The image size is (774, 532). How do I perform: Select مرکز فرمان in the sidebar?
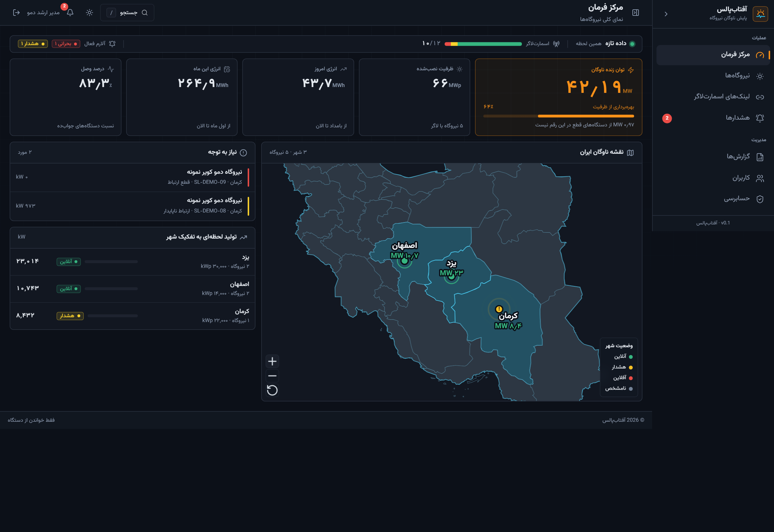[x=713, y=55]
